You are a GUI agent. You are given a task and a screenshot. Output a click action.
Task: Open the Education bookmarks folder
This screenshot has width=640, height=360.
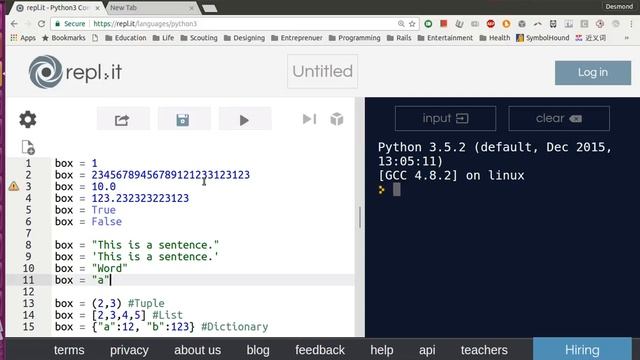(x=126, y=38)
